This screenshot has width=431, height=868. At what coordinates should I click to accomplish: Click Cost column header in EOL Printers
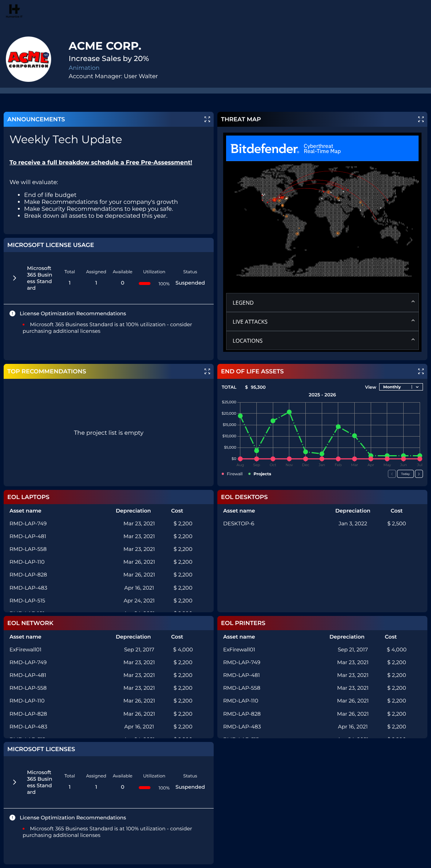pyautogui.click(x=391, y=636)
